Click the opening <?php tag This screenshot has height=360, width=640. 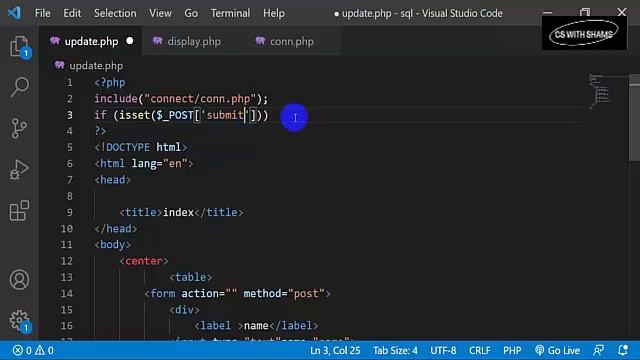click(109, 82)
